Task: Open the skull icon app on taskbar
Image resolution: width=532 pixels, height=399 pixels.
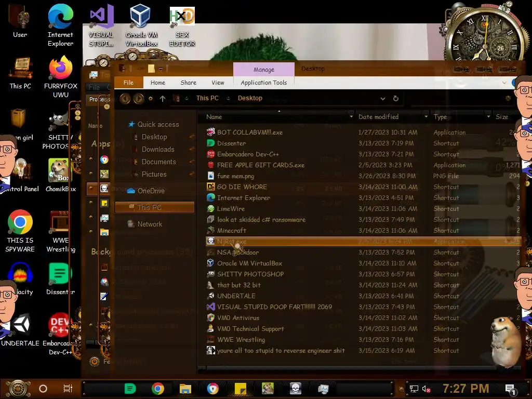Action: click(x=296, y=389)
